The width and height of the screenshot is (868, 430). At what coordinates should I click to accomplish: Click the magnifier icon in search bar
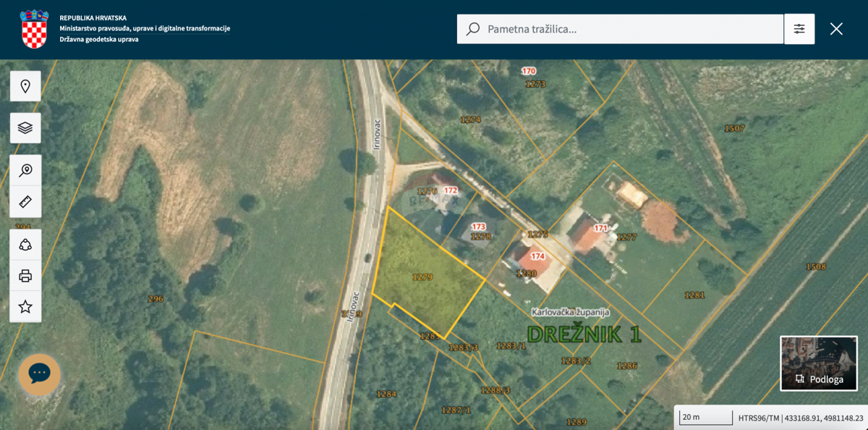point(473,29)
